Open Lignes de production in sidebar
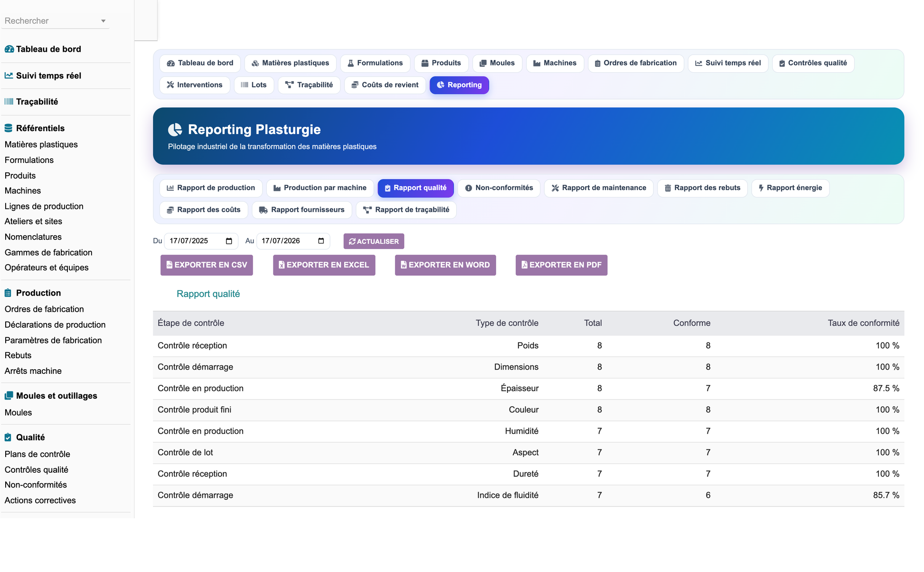The image size is (924, 572). pyautogui.click(x=44, y=206)
